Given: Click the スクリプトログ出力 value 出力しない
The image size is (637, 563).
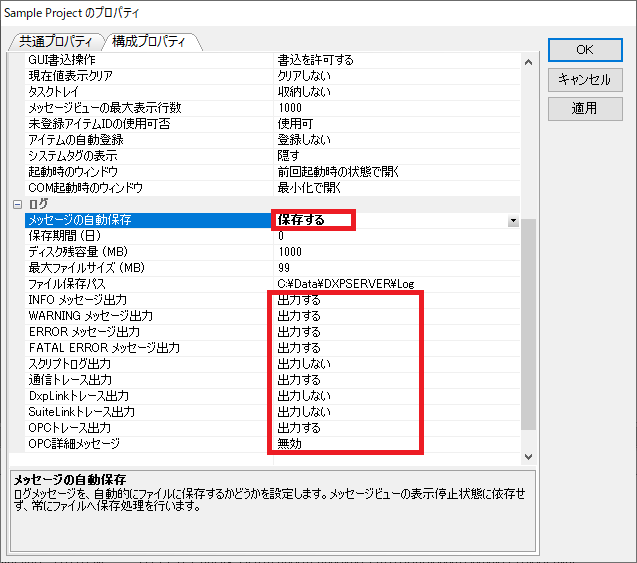Looking at the screenshot, I should [299, 364].
